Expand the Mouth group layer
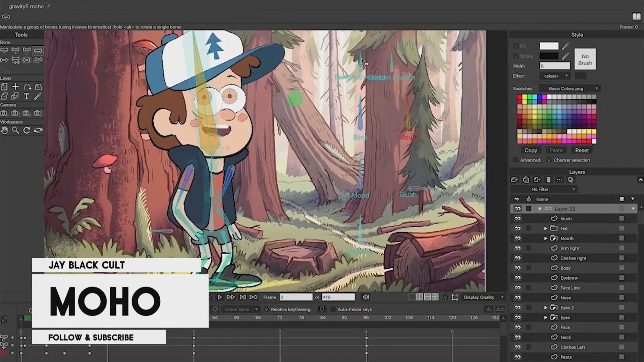 pyautogui.click(x=546, y=238)
